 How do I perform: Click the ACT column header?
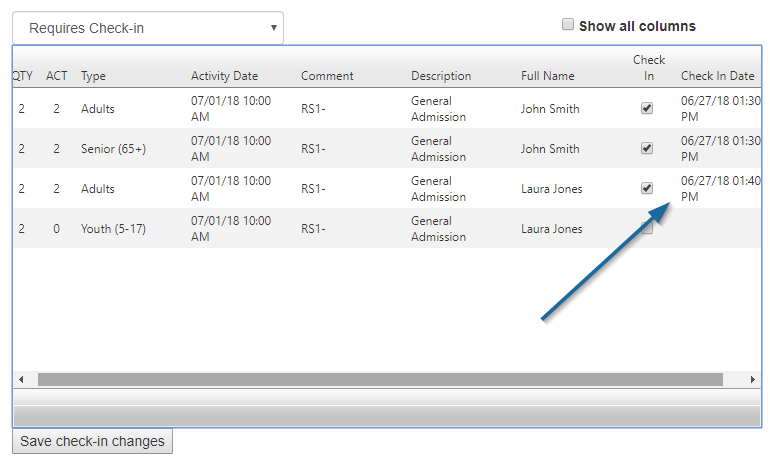click(x=56, y=76)
